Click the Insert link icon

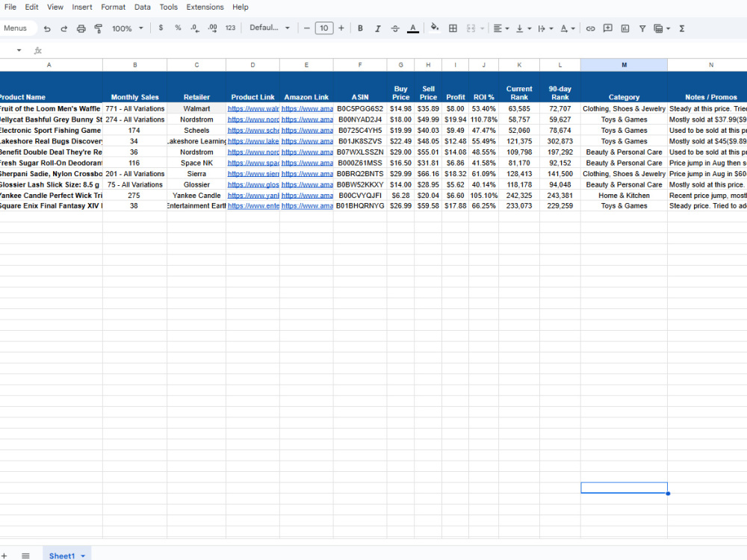[x=590, y=28]
